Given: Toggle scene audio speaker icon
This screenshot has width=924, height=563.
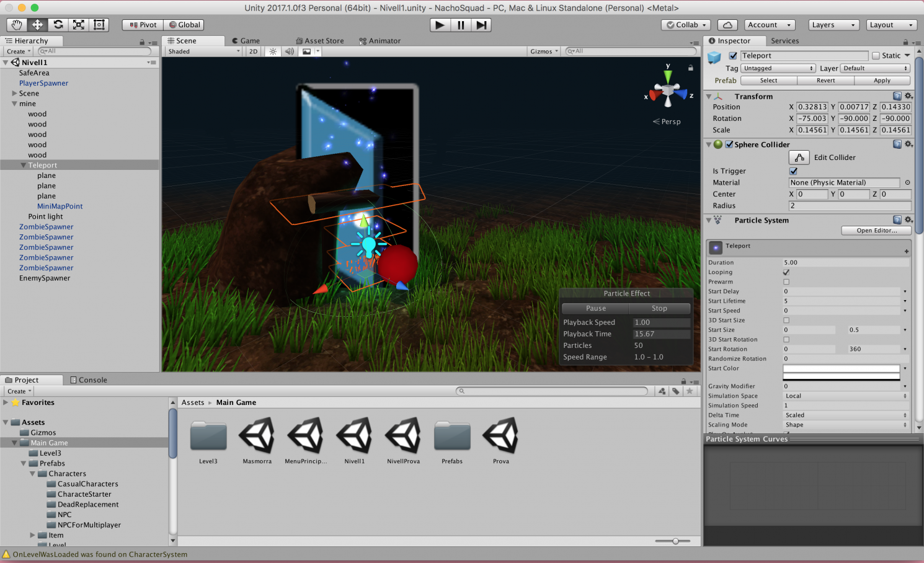Looking at the screenshot, I should click(289, 51).
